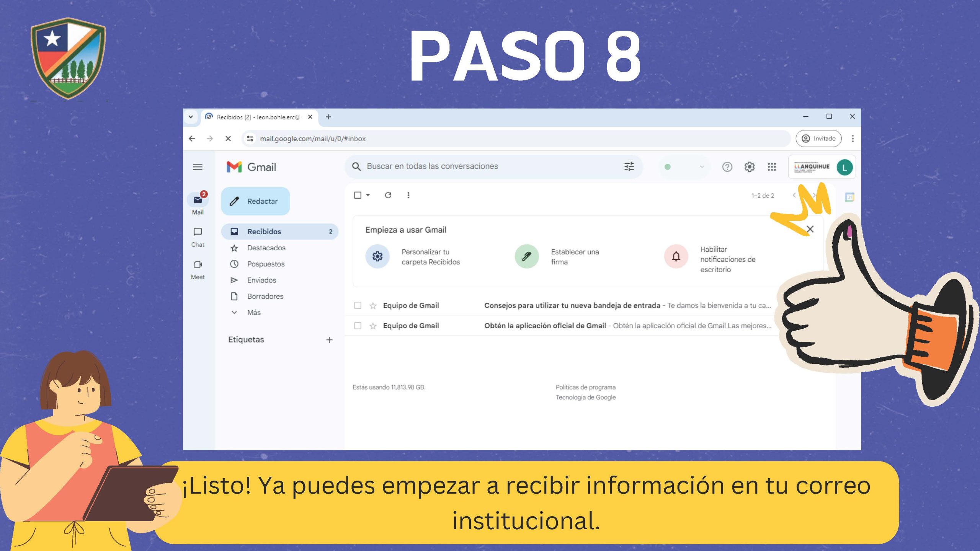980x551 pixels.
Task: Open the Pospuestos (Snoozed) folder
Action: point(265,264)
